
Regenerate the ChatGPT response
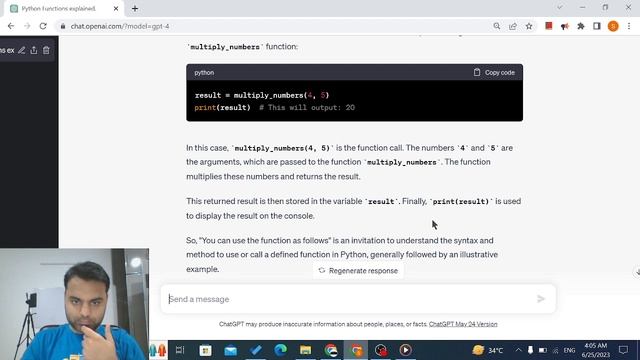pos(358,271)
